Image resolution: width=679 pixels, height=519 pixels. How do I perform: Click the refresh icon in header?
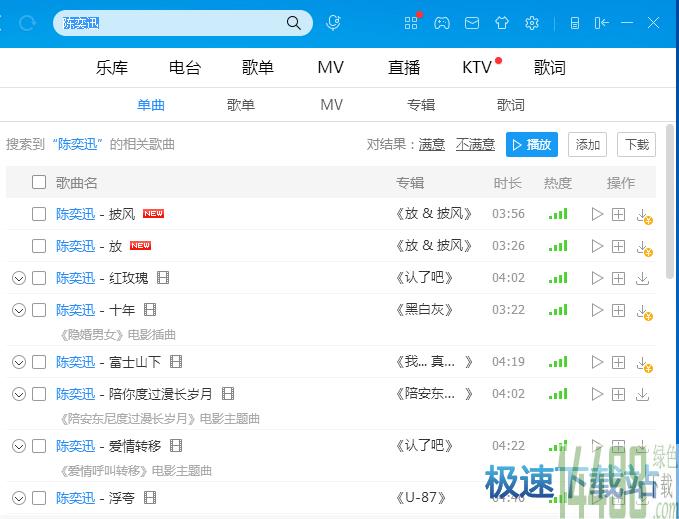(27, 23)
